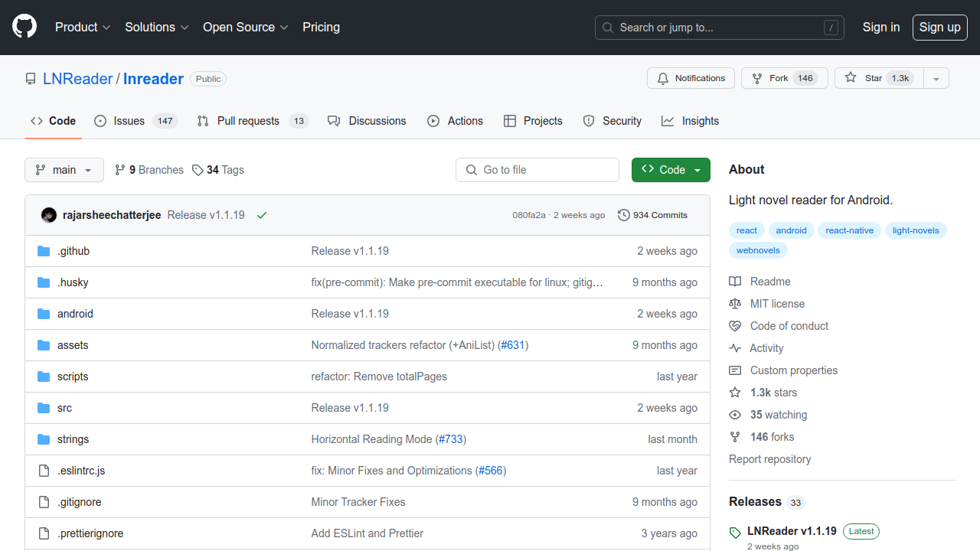Expand the star lists dropdown arrow
The height and width of the screenshot is (551, 980).
point(936,78)
